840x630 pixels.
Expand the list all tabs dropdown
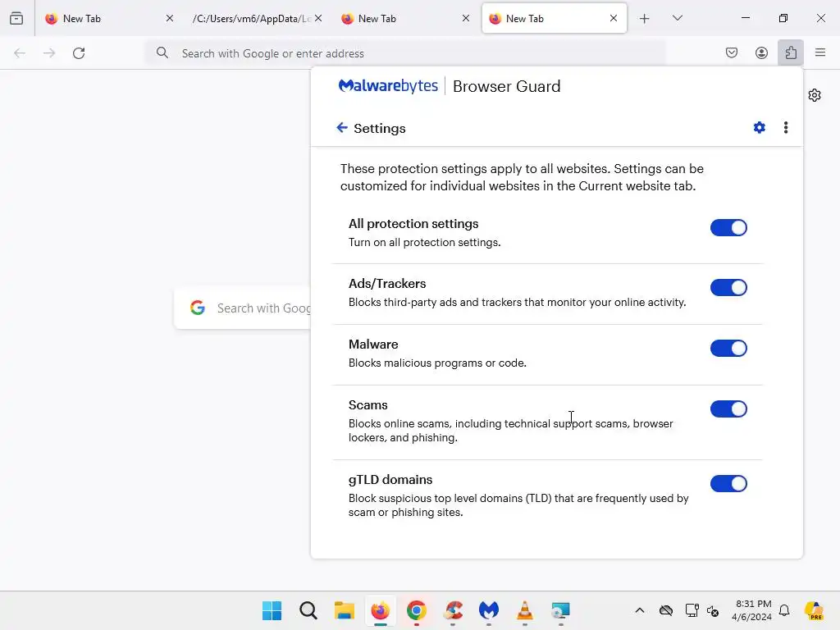[677, 18]
